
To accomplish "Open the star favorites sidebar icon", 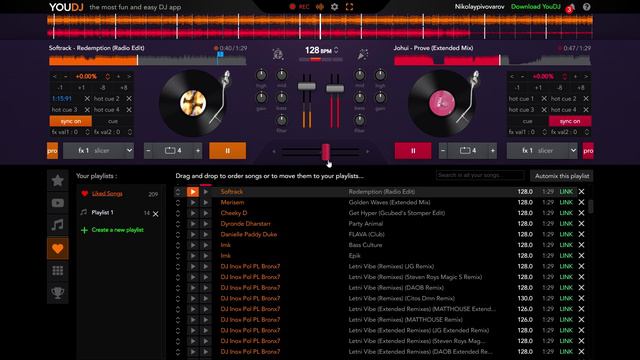I will [58, 180].
